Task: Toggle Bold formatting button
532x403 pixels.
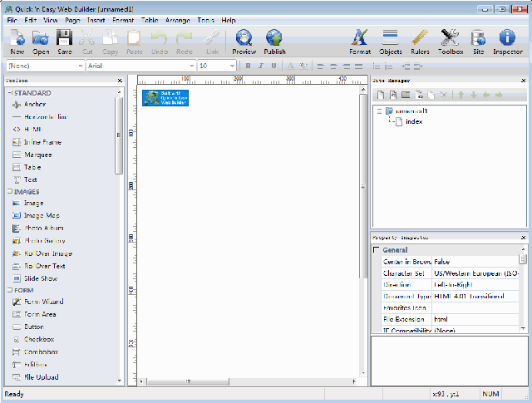Action: point(248,66)
